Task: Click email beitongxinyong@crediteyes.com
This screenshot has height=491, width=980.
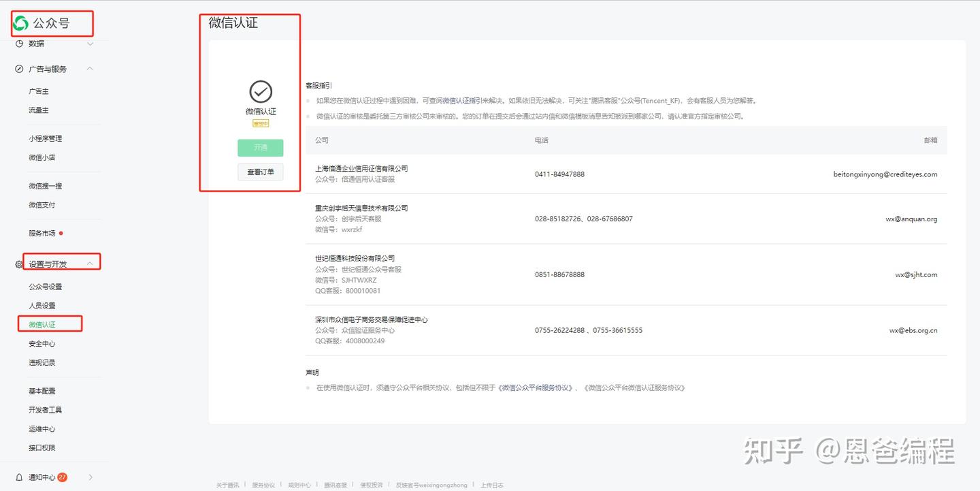Action: click(x=885, y=174)
